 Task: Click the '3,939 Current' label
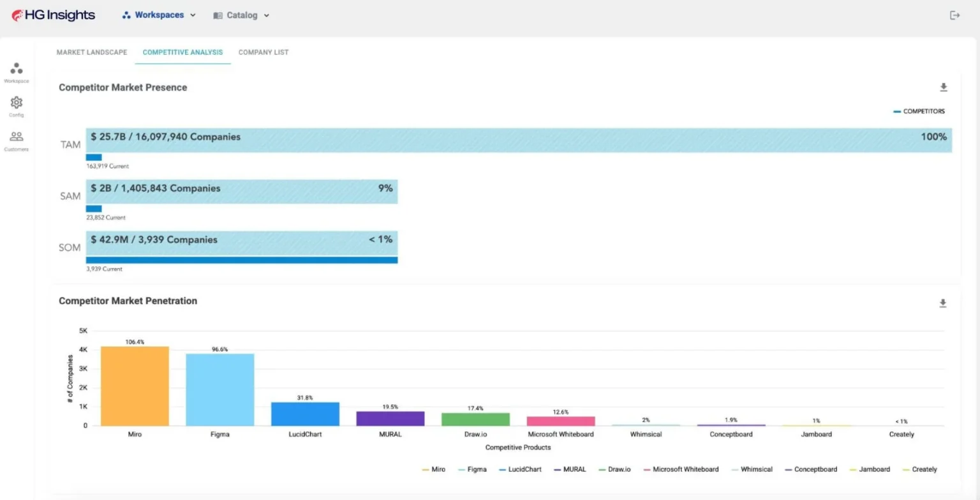tap(105, 269)
